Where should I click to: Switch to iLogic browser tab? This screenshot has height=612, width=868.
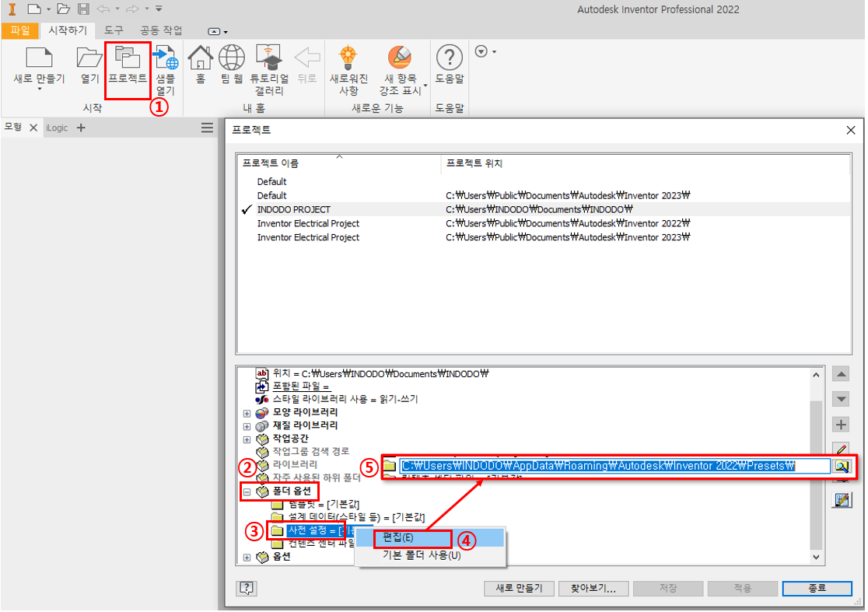tap(57, 128)
